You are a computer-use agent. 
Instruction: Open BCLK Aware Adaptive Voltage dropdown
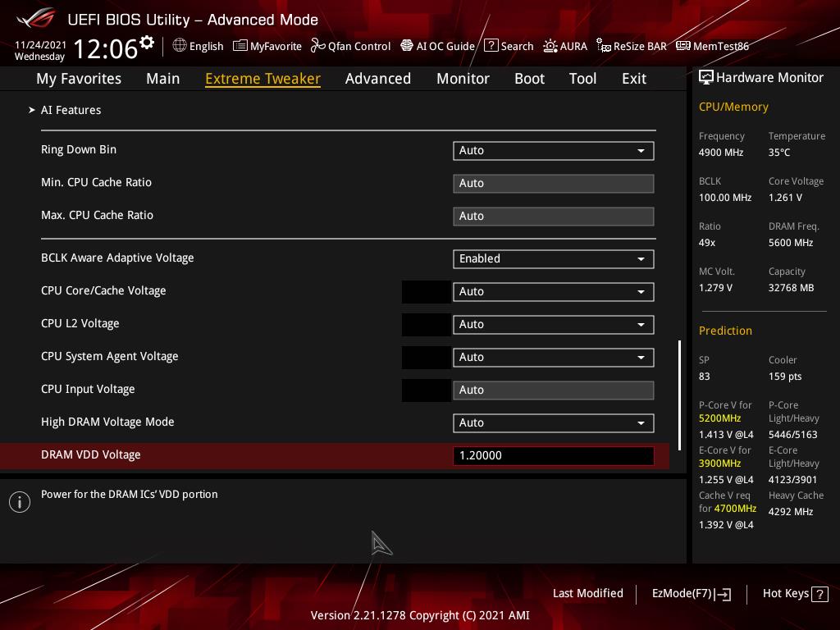553,258
